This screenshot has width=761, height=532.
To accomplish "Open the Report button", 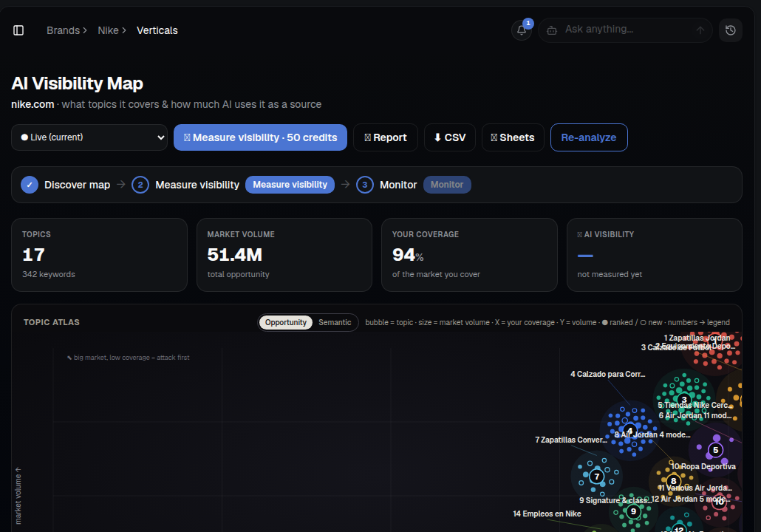I will click(x=386, y=137).
